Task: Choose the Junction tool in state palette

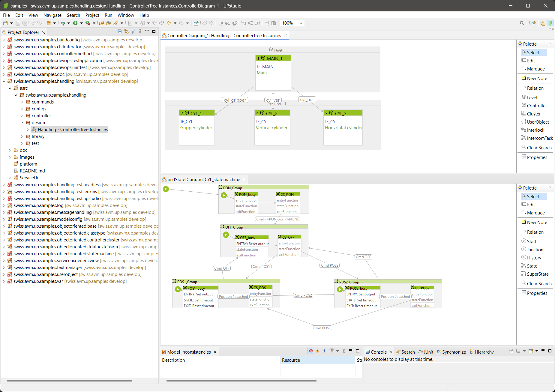Action: click(535, 250)
